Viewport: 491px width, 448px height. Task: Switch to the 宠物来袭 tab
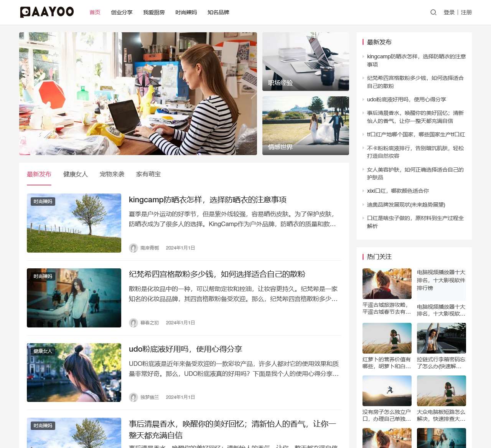click(112, 174)
